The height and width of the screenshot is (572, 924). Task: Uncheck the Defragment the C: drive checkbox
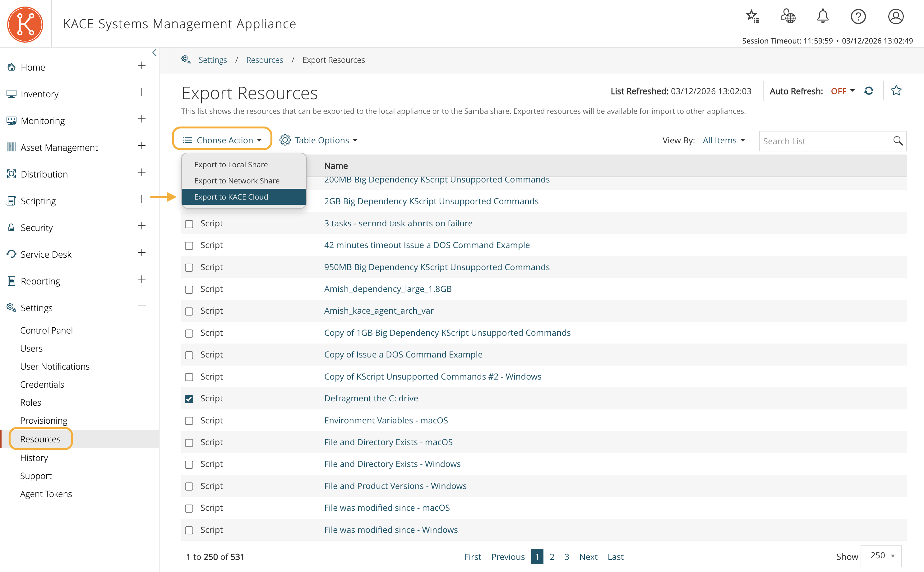tap(189, 399)
